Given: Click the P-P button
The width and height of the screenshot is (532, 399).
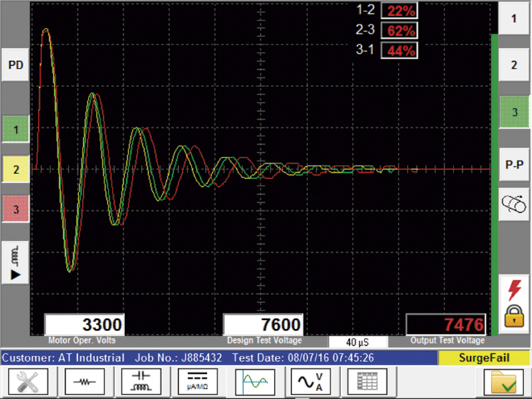Looking at the screenshot, I should click(513, 162).
